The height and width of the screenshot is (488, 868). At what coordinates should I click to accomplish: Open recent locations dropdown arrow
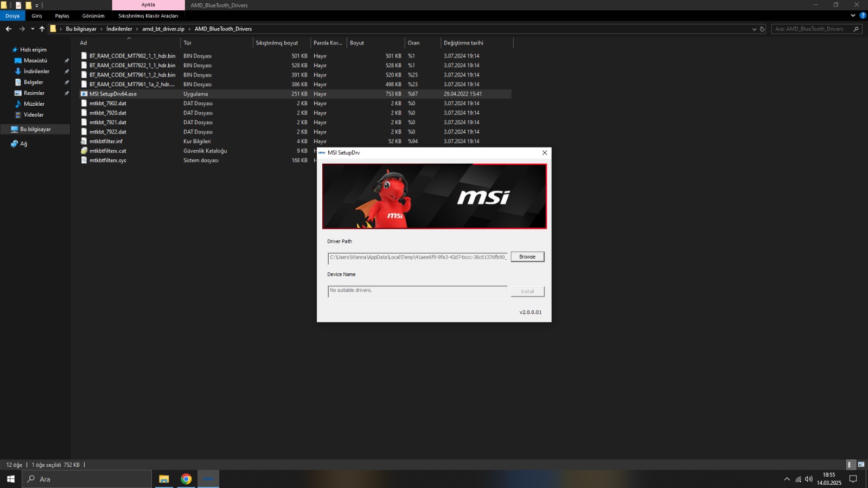tap(33, 29)
